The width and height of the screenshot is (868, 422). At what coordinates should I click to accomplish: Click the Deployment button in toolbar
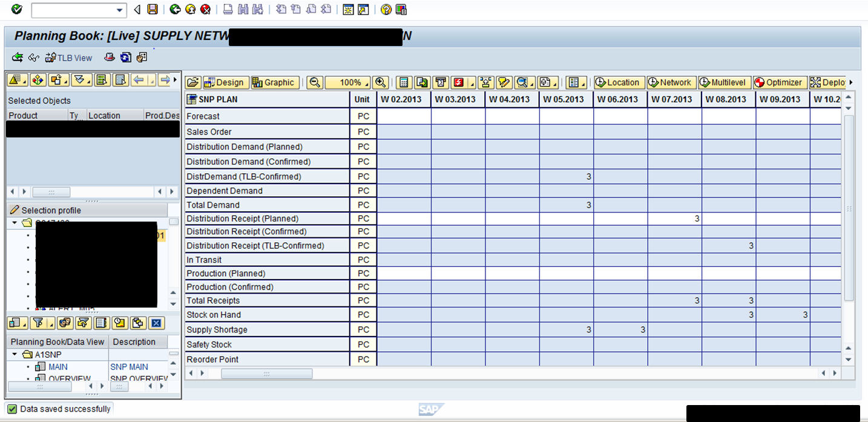coord(828,82)
